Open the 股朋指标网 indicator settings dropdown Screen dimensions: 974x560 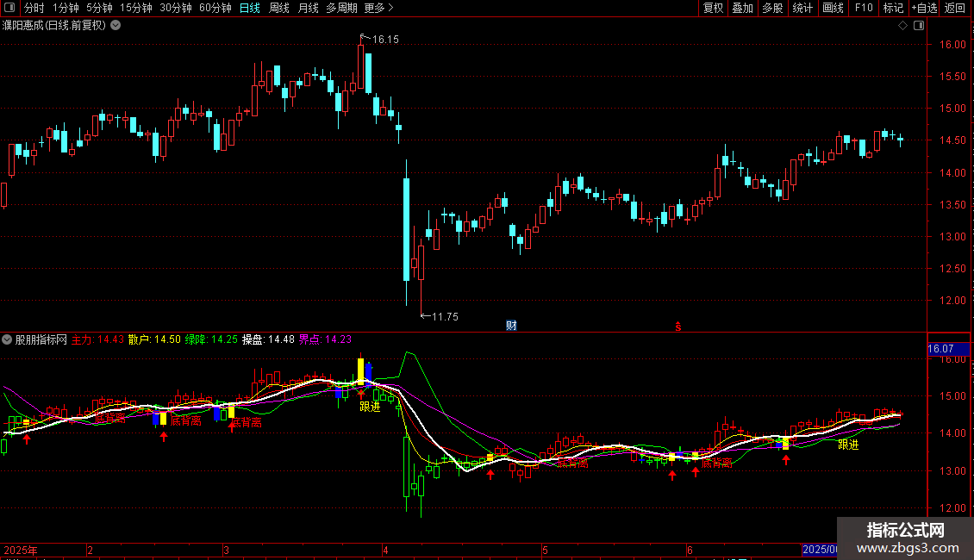click(7, 339)
